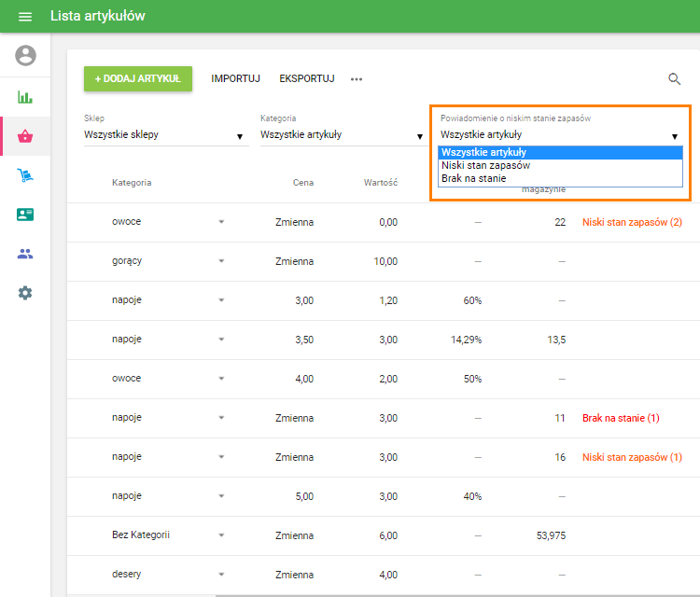
Task: Click the Dodaj artykuł button
Action: (138, 79)
